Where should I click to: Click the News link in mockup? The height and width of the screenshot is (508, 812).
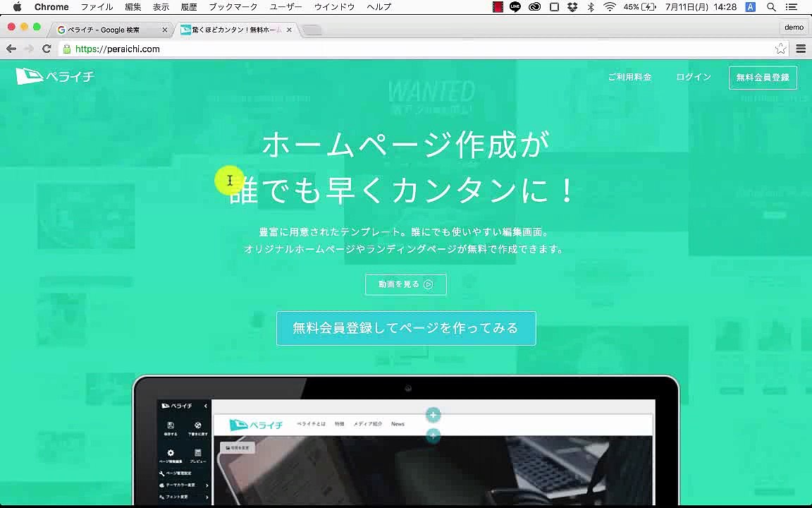(398, 424)
